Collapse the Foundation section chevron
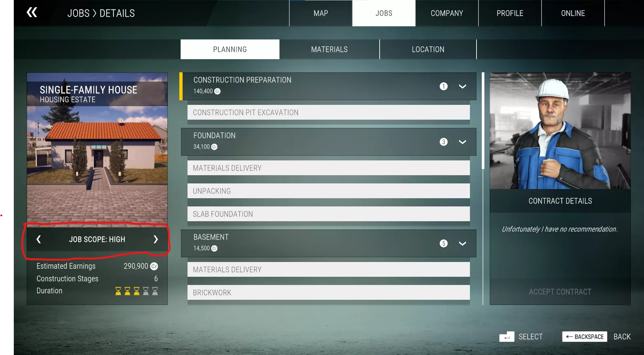The width and height of the screenshot is (644, 355). [462, 142]
